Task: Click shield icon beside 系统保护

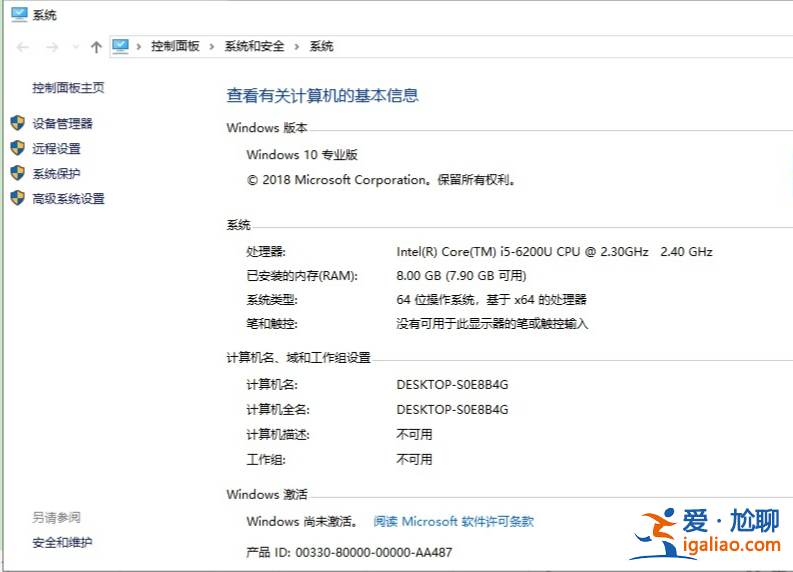Action: click(18, 173)
